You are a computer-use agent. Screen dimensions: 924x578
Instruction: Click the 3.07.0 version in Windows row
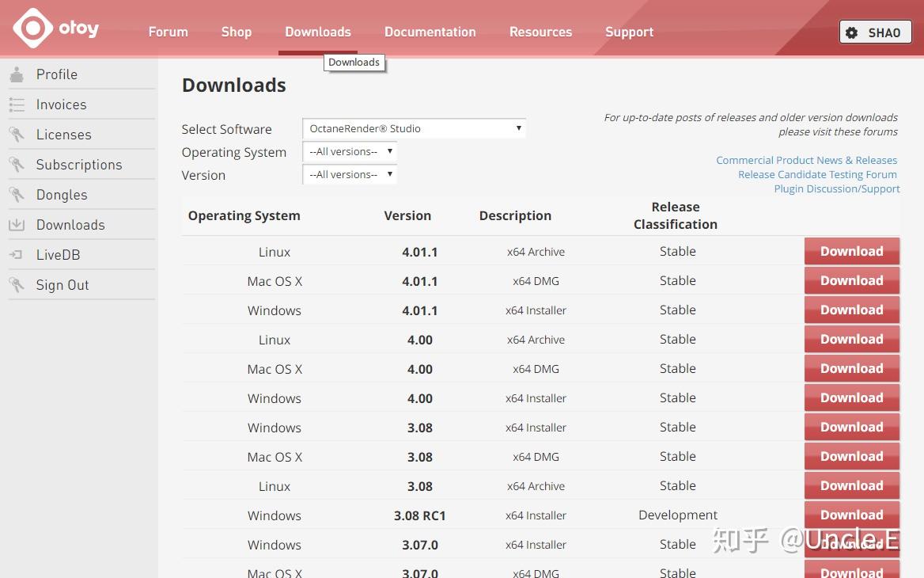point(419,545)
